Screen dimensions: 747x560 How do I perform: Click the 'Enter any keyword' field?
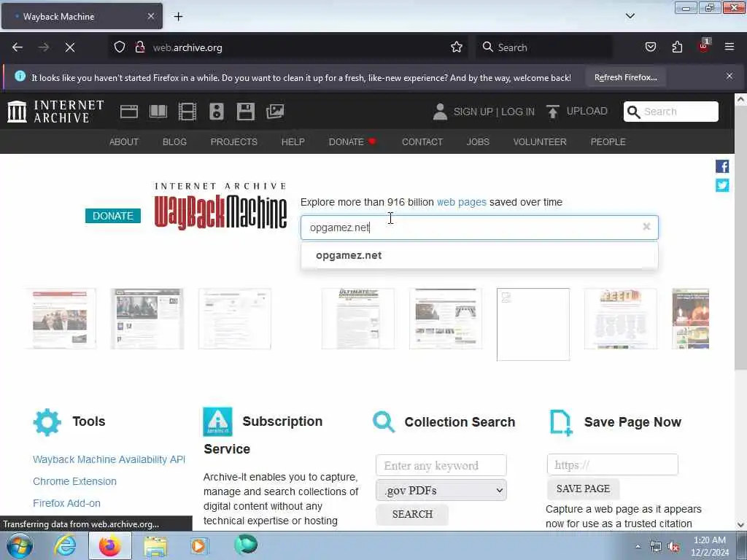(x=441, y=465)
